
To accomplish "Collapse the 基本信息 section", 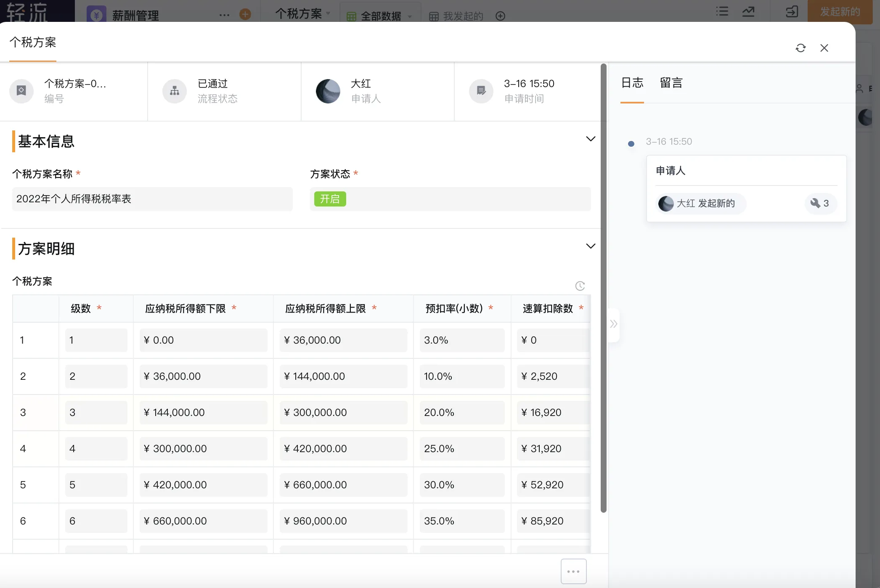I will 591,139.
